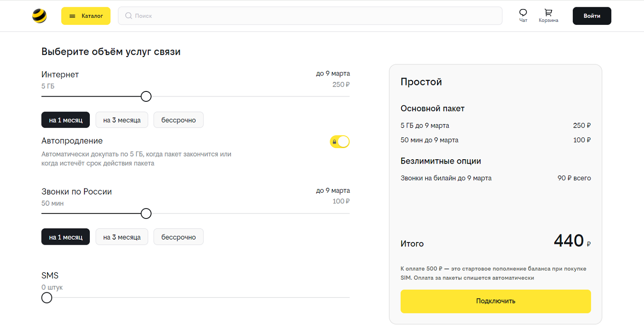Click the 'Выберите объём услуг связи' heading

(111, 52)
